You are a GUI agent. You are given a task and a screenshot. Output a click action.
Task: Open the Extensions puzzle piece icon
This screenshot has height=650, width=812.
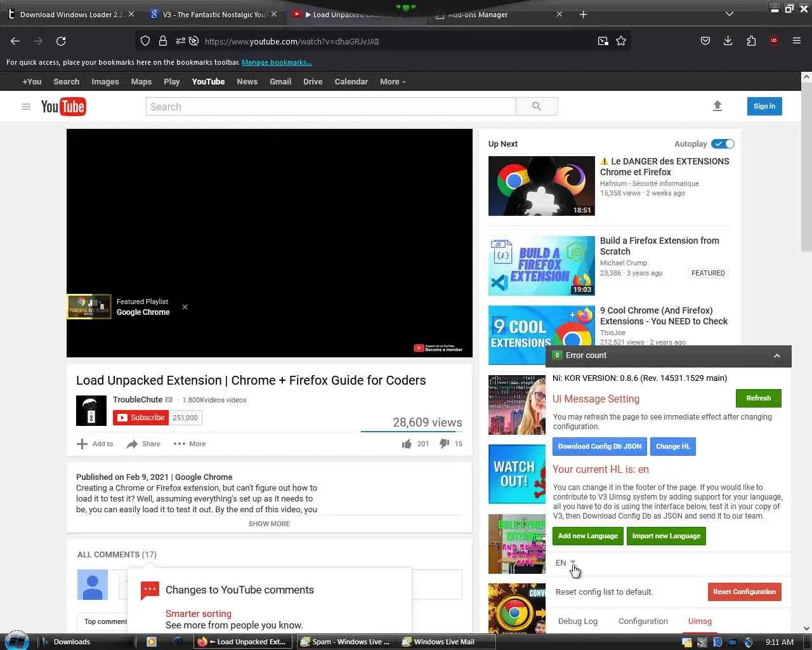[x=751, y=41]
